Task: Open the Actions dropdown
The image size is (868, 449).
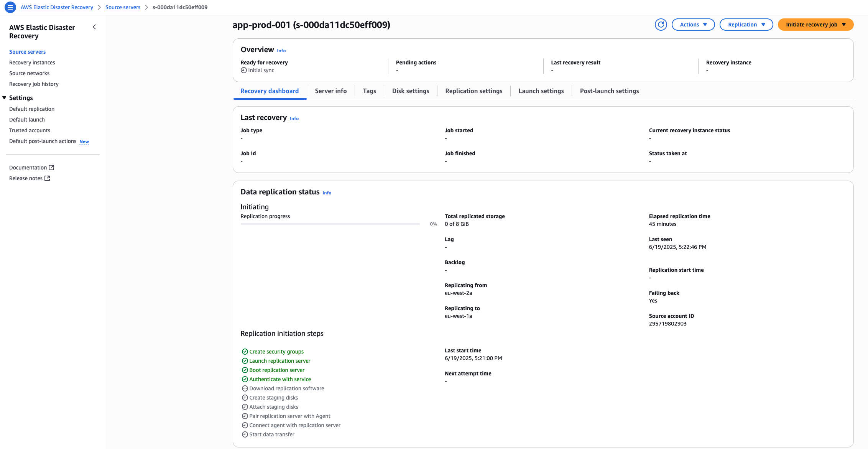Action: (x=693, y=25)
